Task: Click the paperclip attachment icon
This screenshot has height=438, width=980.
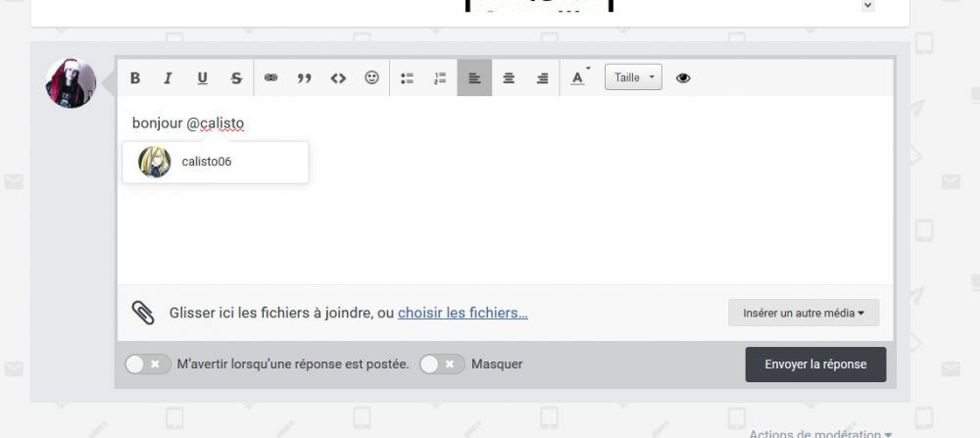Action: pyautogui.click(x=143, y=313)
